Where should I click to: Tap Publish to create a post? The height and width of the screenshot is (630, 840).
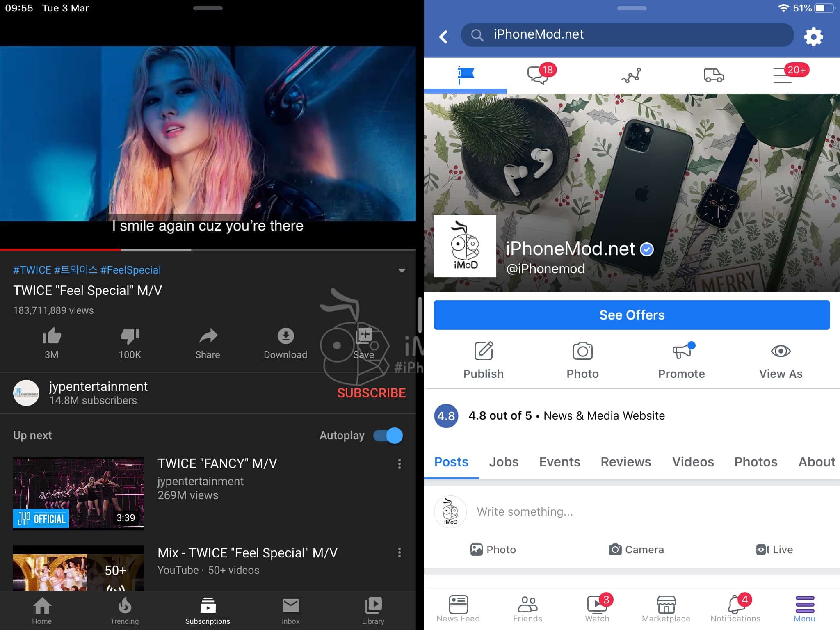(484, 361)
